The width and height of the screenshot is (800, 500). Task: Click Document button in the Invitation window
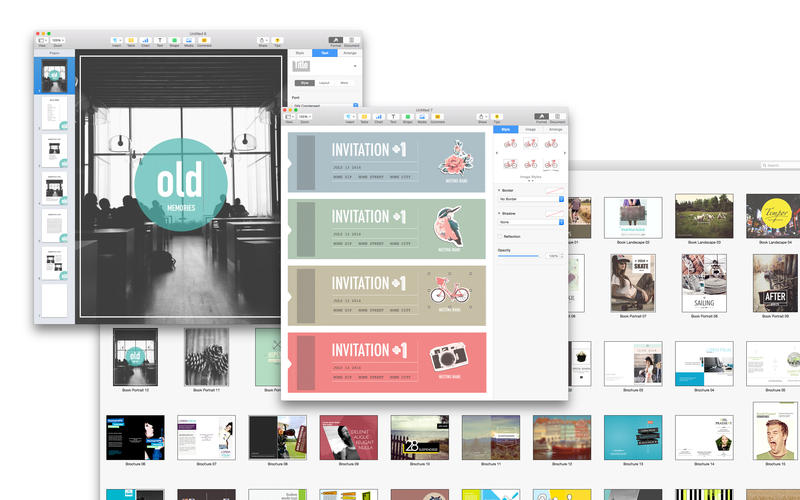(558, 117)
